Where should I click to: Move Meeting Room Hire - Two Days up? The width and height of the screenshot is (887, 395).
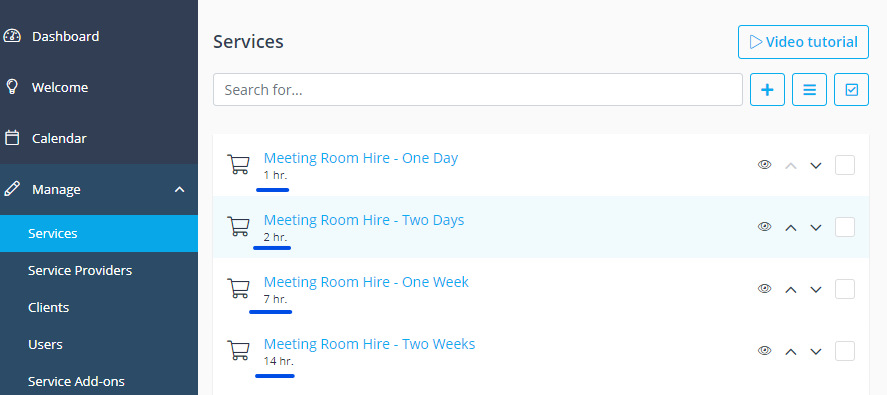coord(791,227)
